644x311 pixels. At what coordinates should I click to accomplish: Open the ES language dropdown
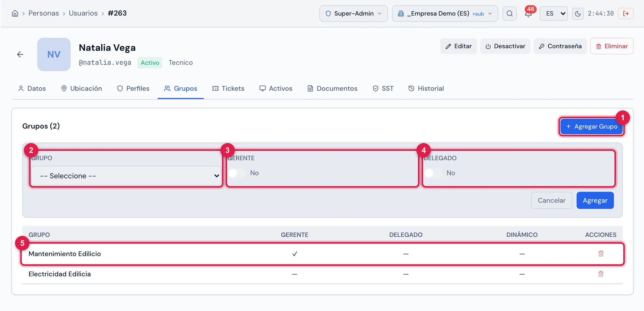pyautogui.click(x=554, y=13)
